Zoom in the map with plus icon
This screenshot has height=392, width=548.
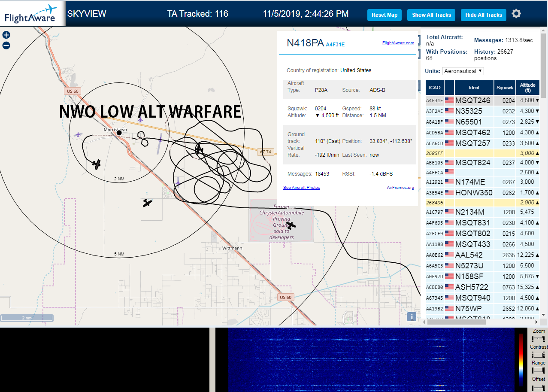click(6, 35)
